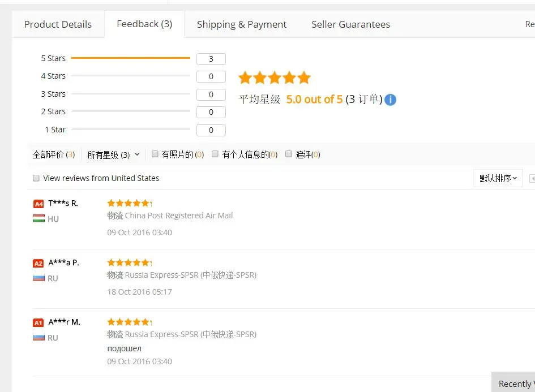The width and height of the screenshot is (535, 392).
Task: Click the 4 Stars count box
Action: (x=211, y=76)
